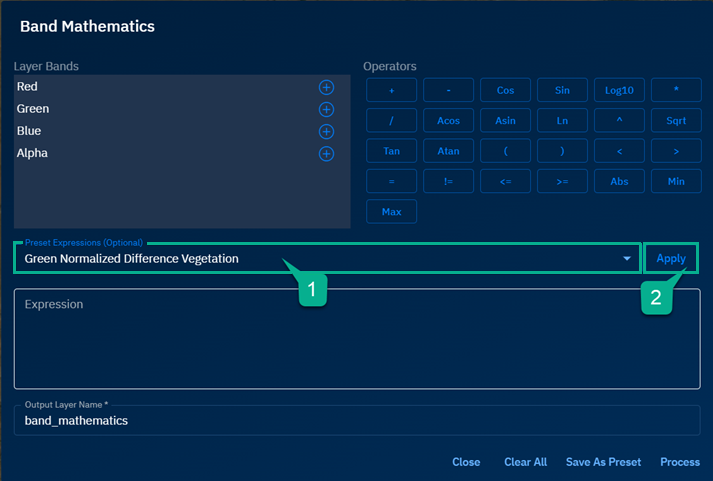Close the Band Mathematics dialog
The width and height of the screenshot is (713, 481).
pyautogui.click(x=466, y=462)
